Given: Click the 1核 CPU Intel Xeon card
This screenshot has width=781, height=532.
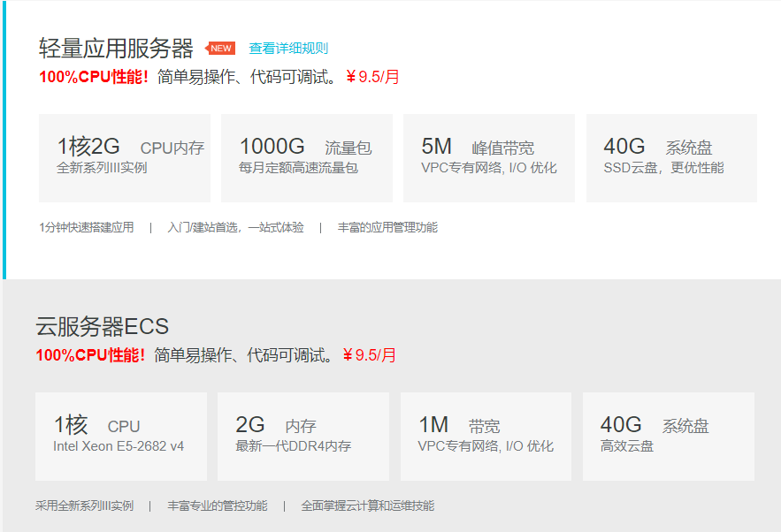Looking at the screenshot, I should tap(121, 437).
